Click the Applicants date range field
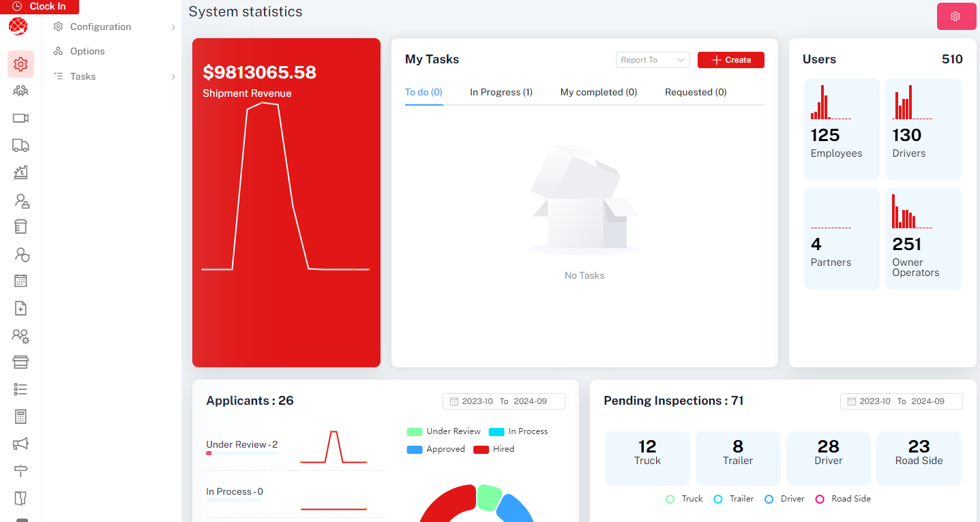This screenshot has width=980, height=522. tap(503, 401)
